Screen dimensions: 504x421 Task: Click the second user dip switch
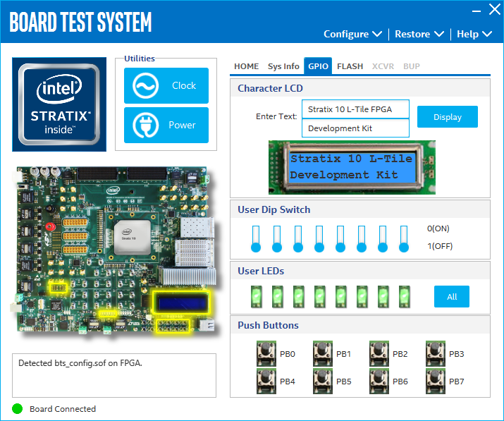277,239
